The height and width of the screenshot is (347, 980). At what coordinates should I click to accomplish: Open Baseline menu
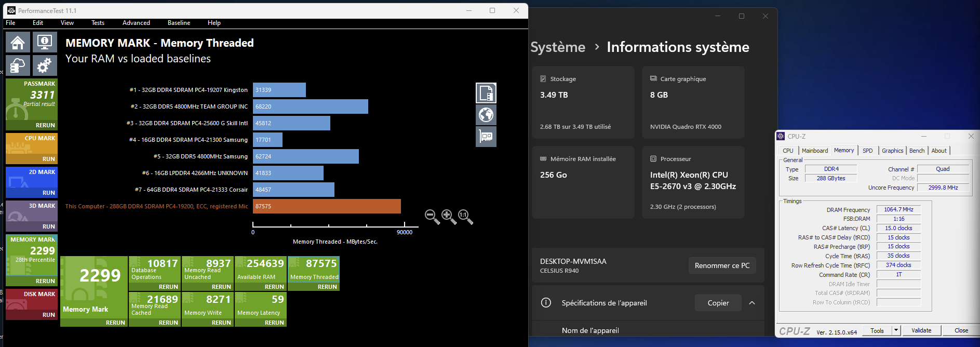(179, 23)
